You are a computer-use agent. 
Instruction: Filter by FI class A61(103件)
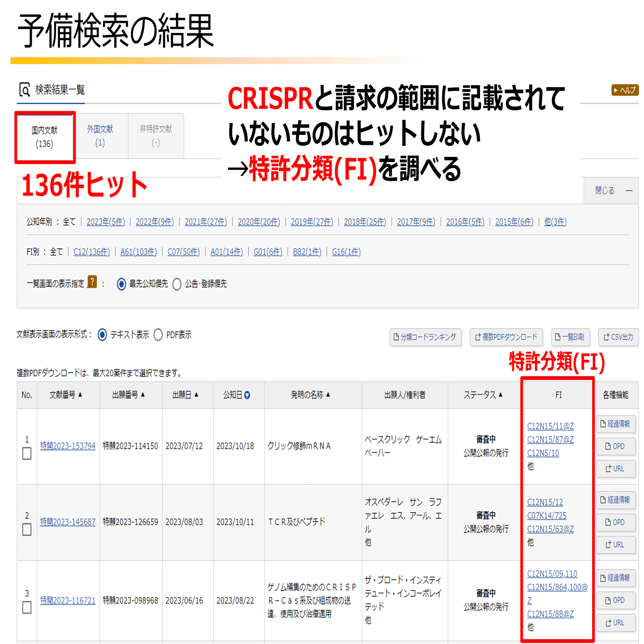(139, 252)
